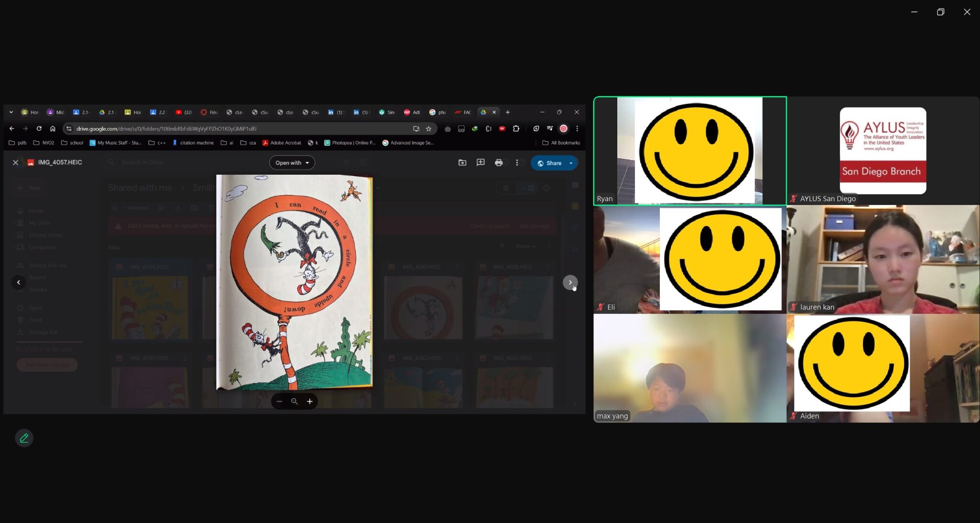Select the AYLUS San Diego participant tile
The height and width of the screenshot is (523, 980).
(x=883, y=151)
